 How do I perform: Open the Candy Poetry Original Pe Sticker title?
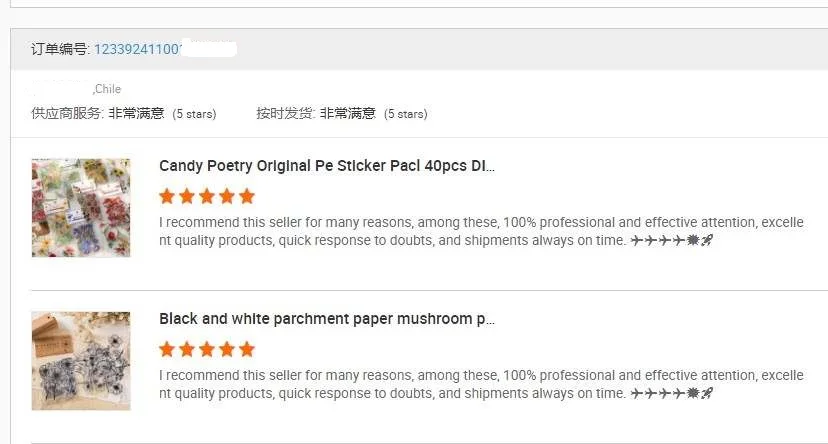pos(326,166)
